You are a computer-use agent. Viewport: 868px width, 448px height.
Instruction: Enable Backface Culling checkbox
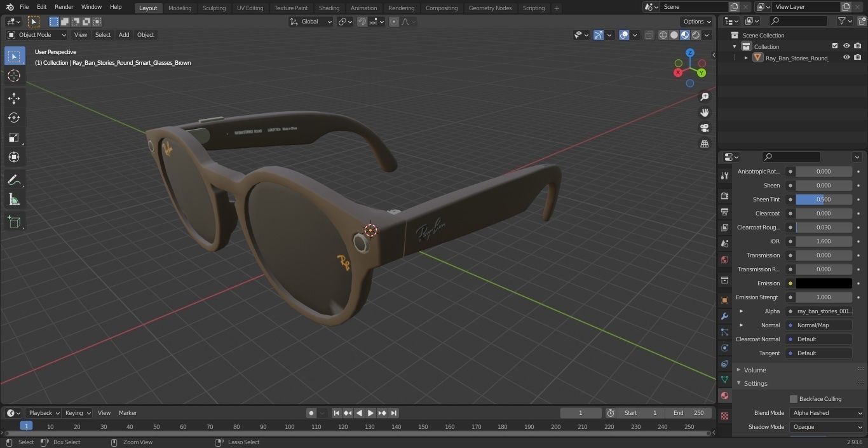793,399
